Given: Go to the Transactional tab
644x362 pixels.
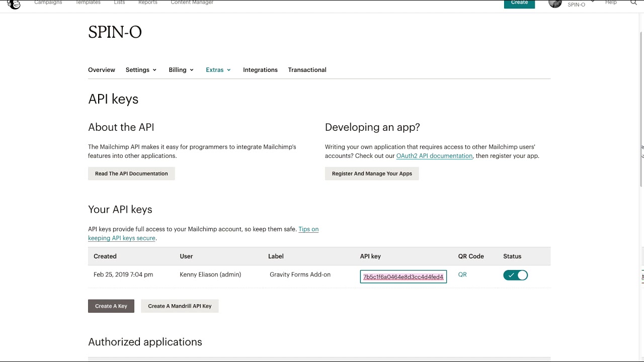Looking at the screenshot, I should coord(307,70).
